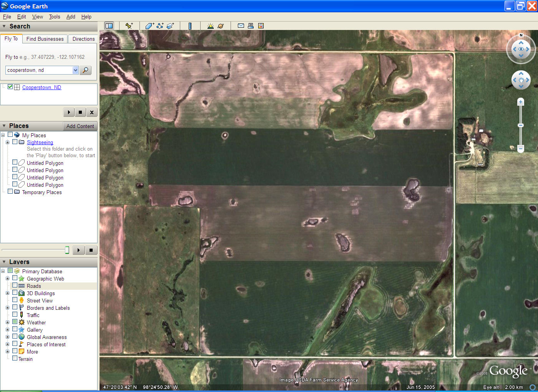538x392 pixels.
Task: Enable the Street View layer checkbox
Action: pyautogui.click(x=15, y=300)
